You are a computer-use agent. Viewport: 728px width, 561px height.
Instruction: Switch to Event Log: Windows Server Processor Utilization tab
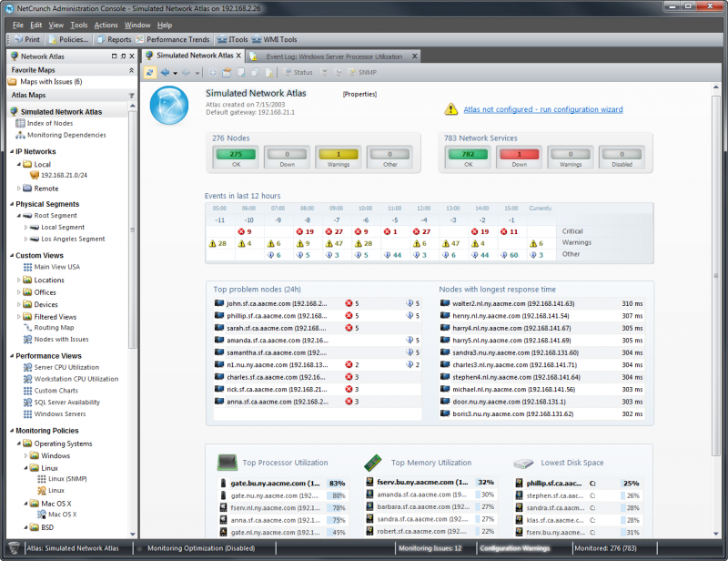[334, 56]
